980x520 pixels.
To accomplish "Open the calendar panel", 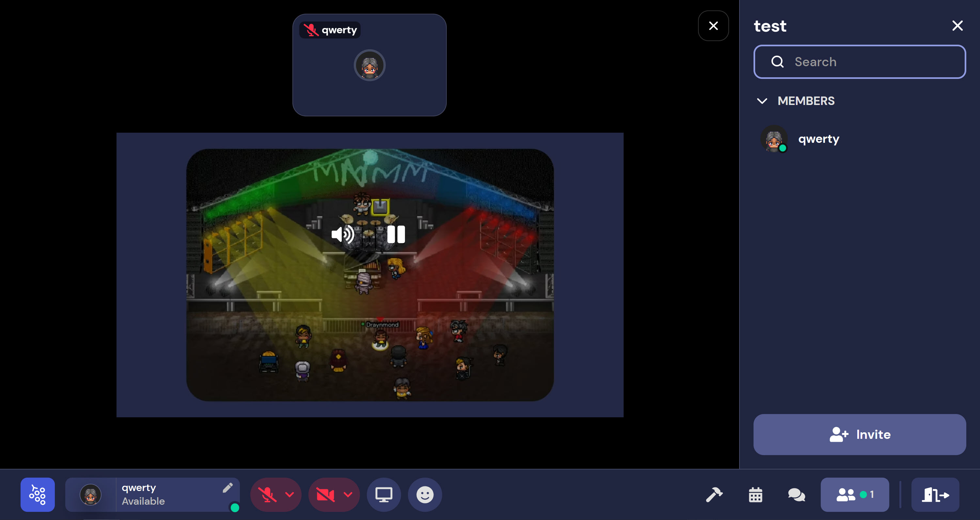I will [755, 495].
